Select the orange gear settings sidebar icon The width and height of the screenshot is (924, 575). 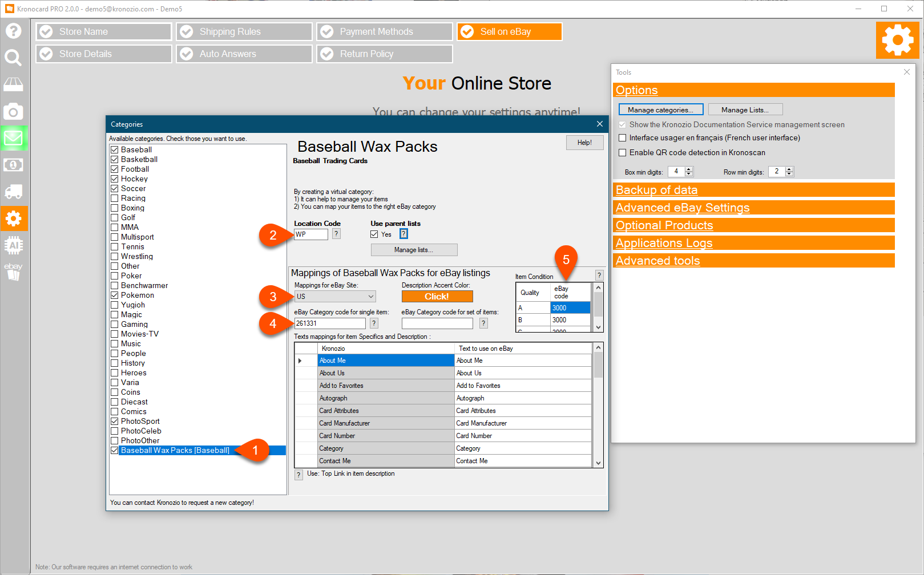14,218
